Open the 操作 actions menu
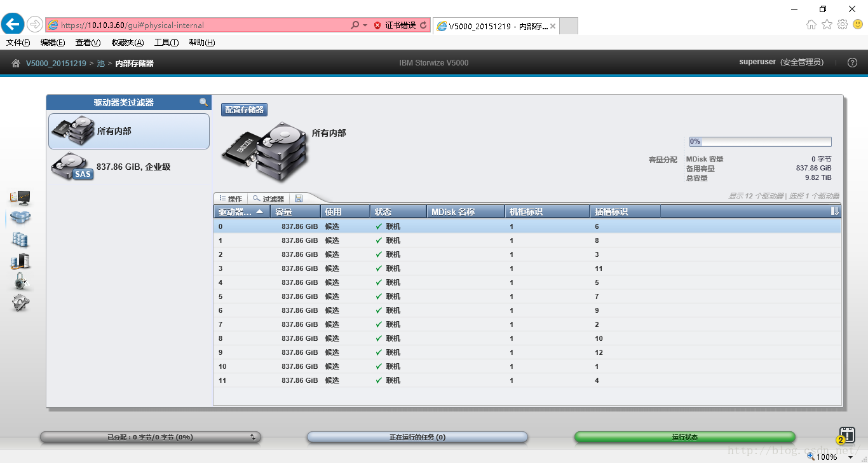This screenshot has height=463, width=868. tap(230, 198)
